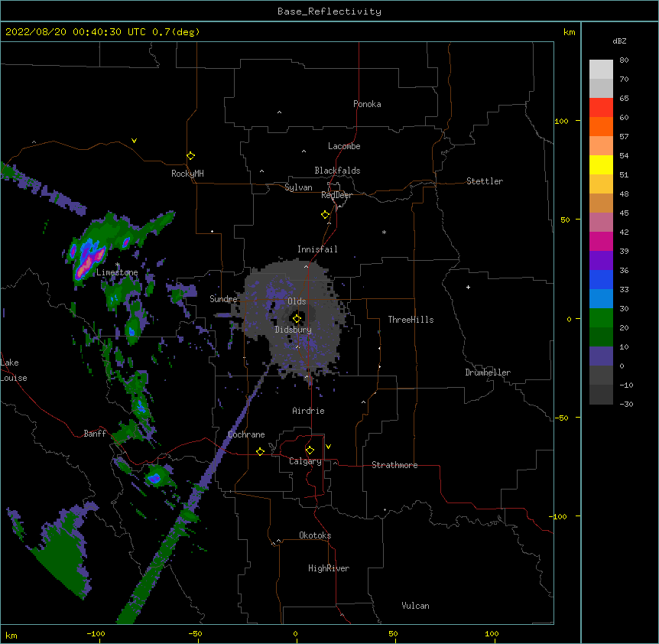Click the Lacombe city label
Screen dimensions: 659x644
[344, 146]
